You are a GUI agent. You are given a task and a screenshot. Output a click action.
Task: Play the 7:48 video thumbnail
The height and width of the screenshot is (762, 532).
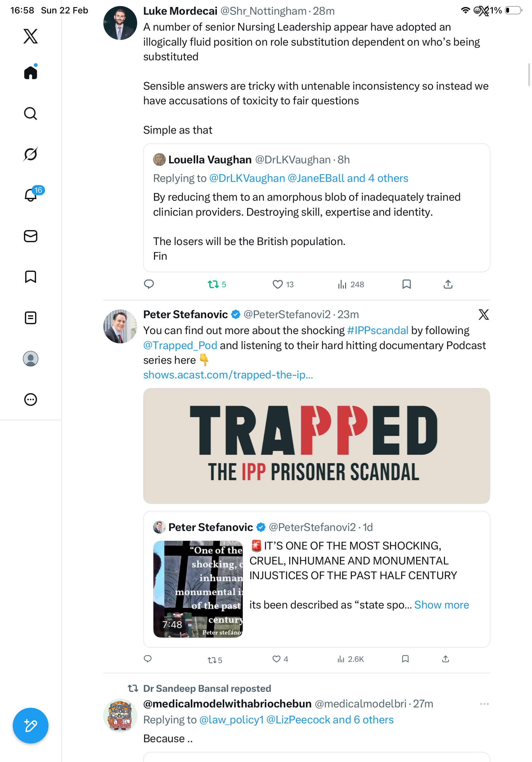click(198, 589)
